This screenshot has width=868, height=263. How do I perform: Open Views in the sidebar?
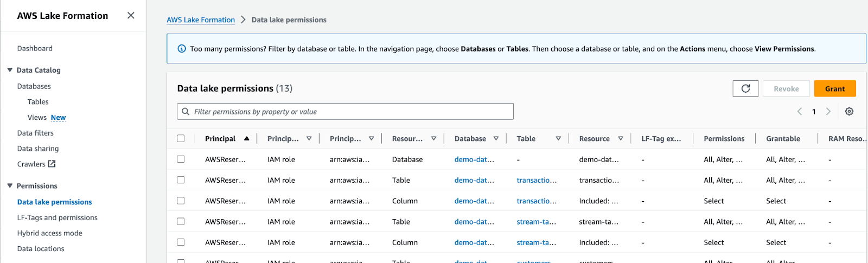pos(37,117)
